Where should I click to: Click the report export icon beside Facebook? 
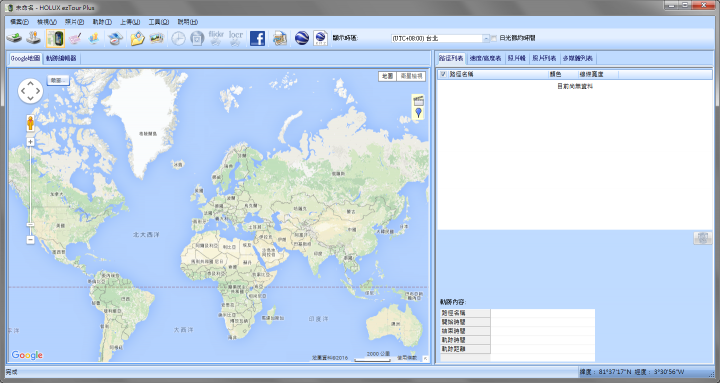click(280, 39)
